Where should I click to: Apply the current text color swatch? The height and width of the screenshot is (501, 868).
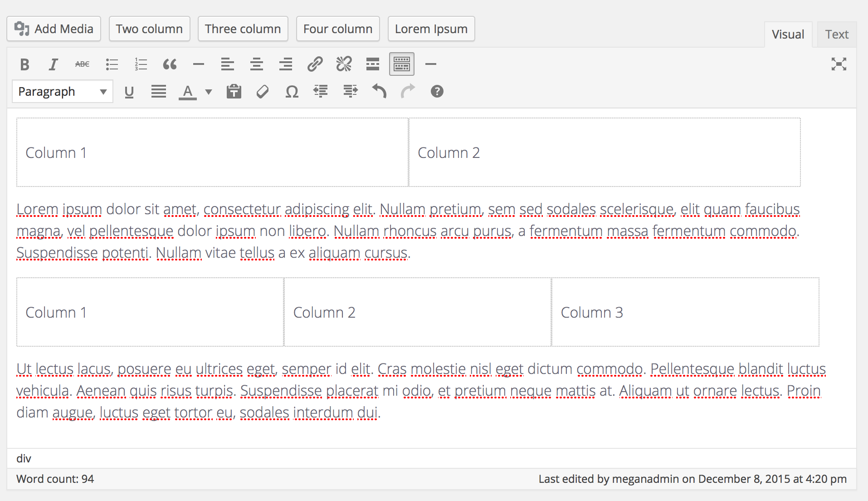[188, 92]
